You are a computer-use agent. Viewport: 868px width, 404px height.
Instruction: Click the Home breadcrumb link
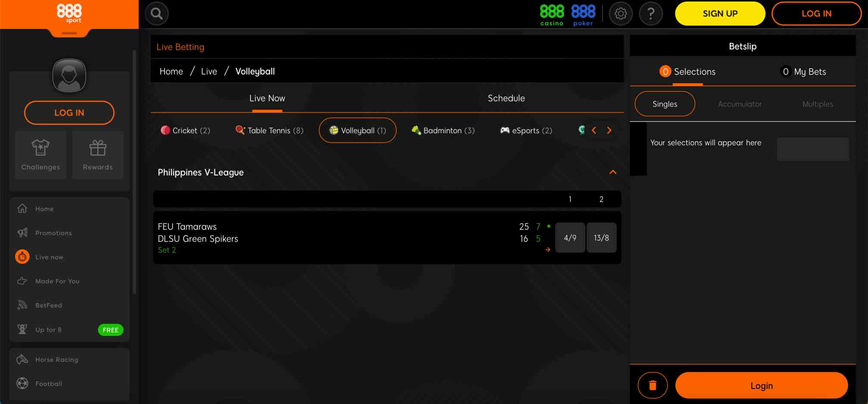click(x=171, y=71)
